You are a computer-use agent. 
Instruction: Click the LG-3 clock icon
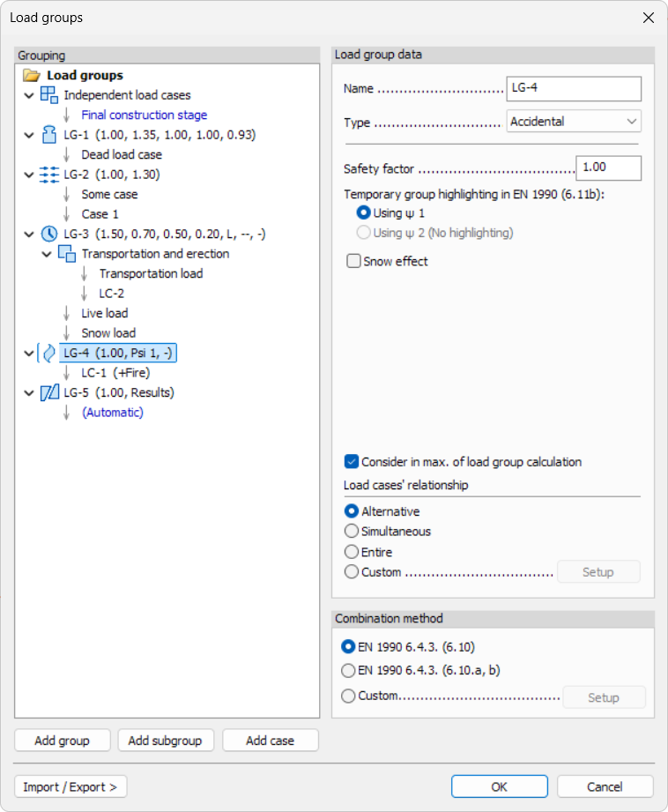pyautogui.click(x=49, y=234)
